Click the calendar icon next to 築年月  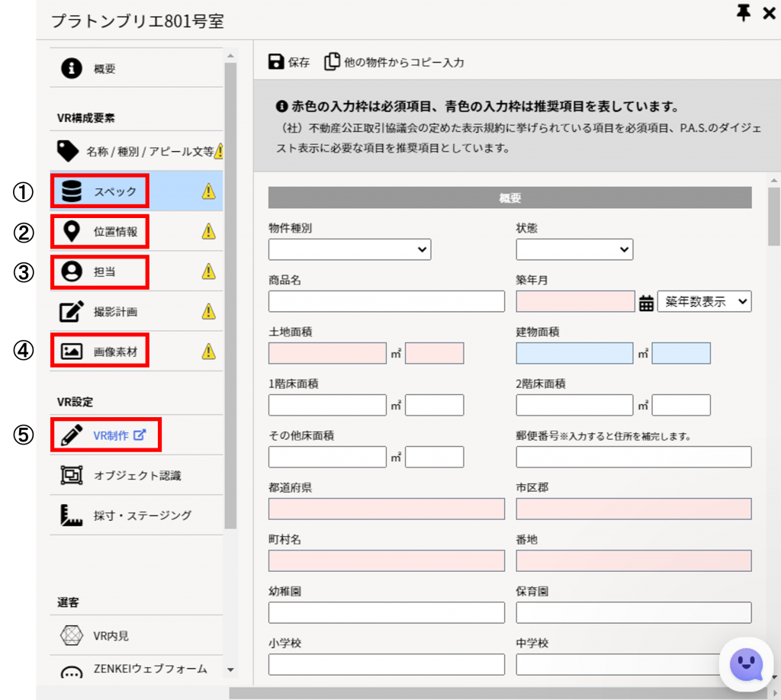[x=646, y=302]
